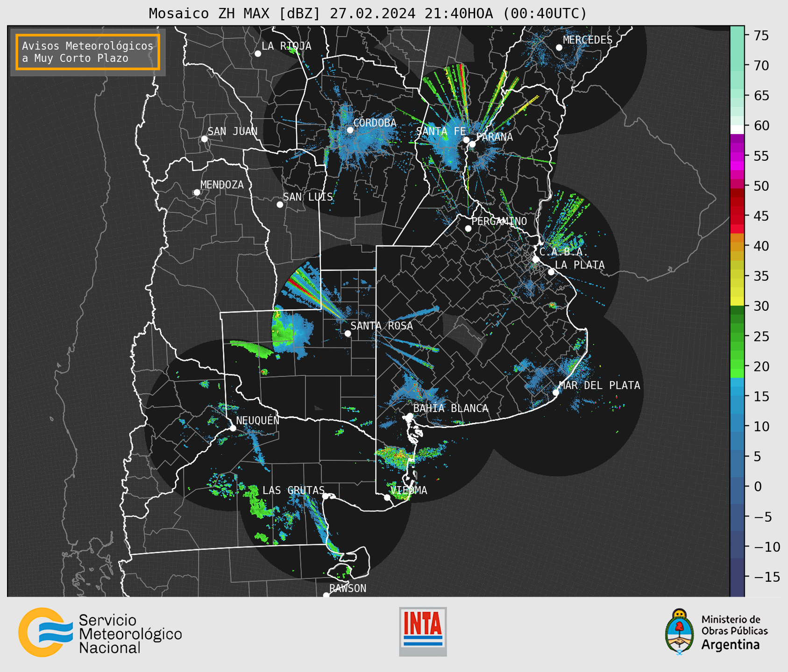Click the Ministerio de Obras Públicas emblem

680,631
